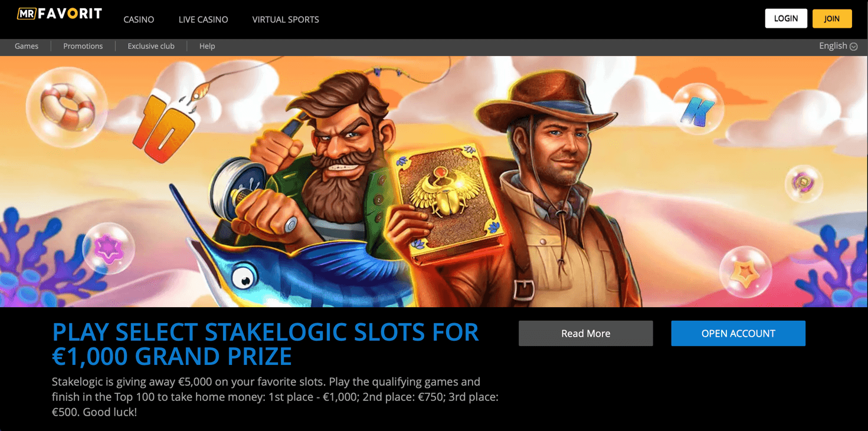Click the Open Account button
Image resolution: width=868 pixels, height=431 pixels.
pos(738,333)
